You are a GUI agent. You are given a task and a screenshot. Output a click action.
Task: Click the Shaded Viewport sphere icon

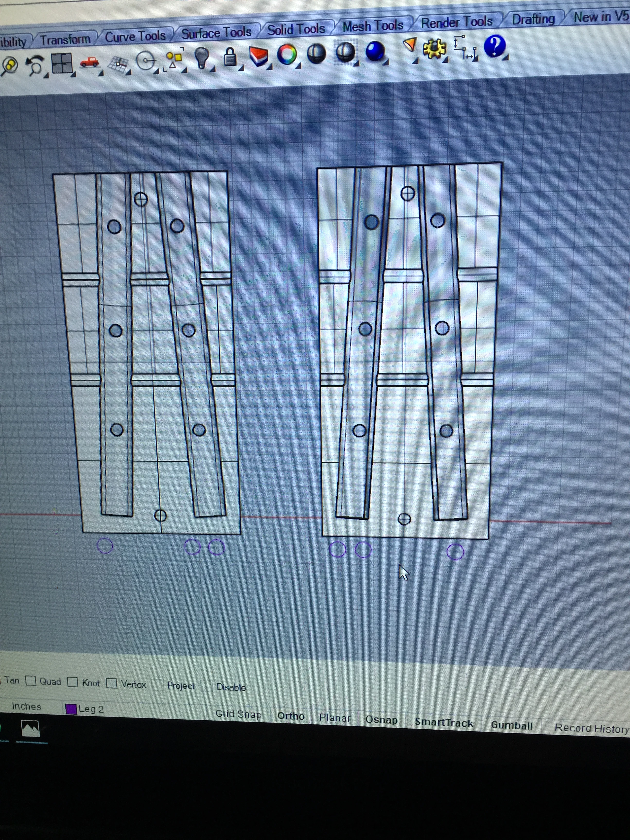[316, 54]
